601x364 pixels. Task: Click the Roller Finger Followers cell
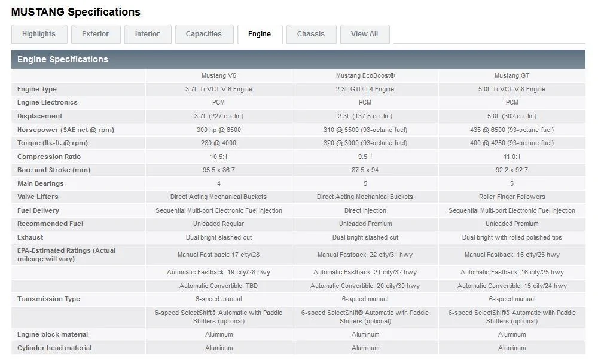tap(512, 197)
